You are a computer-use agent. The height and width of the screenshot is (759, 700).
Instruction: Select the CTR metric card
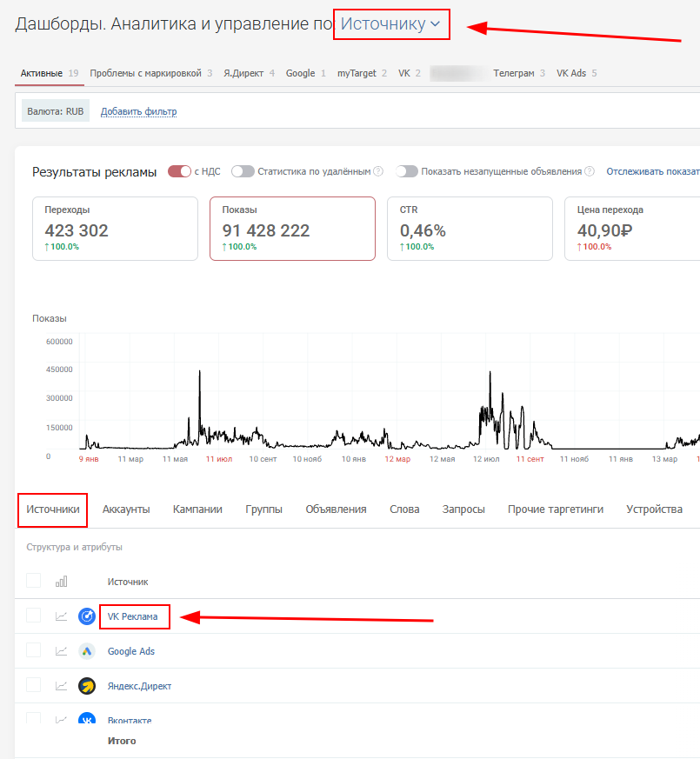[x=470, y=229]
